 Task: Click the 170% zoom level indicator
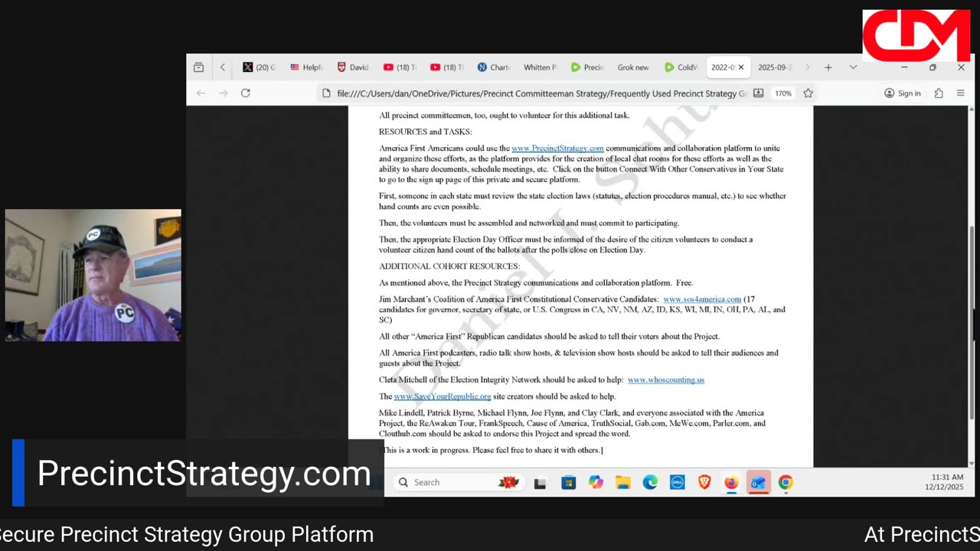[783, 93]
